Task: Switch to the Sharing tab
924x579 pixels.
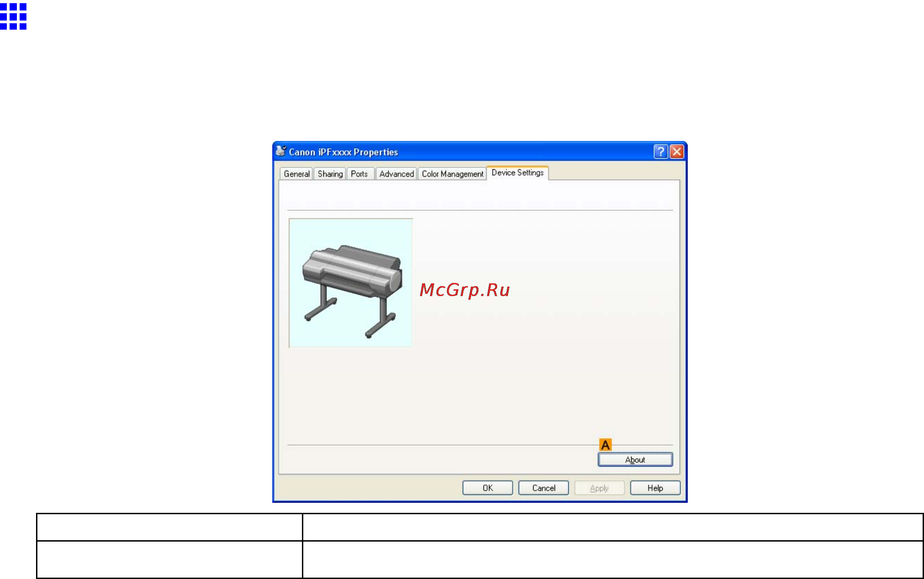Action: click(330, 174)
